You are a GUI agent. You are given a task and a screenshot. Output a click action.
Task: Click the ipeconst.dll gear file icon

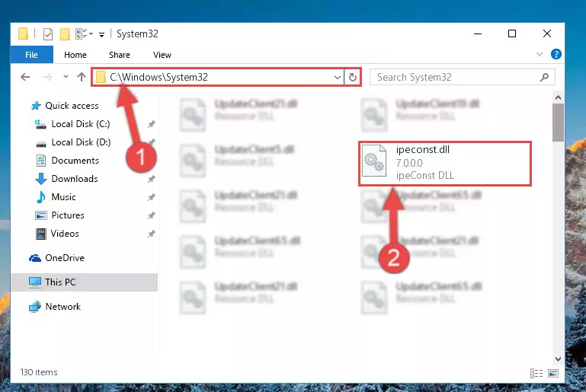click(x=374, y=161)
